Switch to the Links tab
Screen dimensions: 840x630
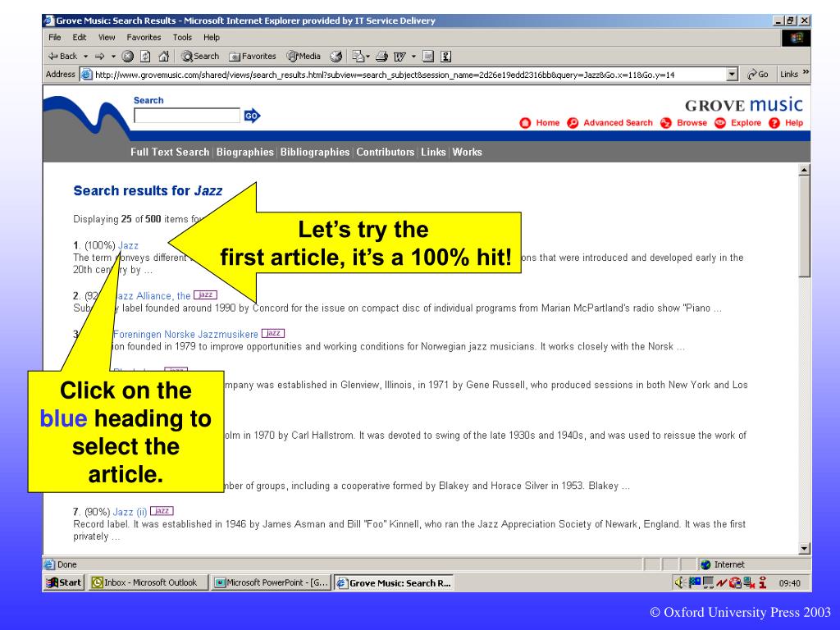[x=433, y=152]
